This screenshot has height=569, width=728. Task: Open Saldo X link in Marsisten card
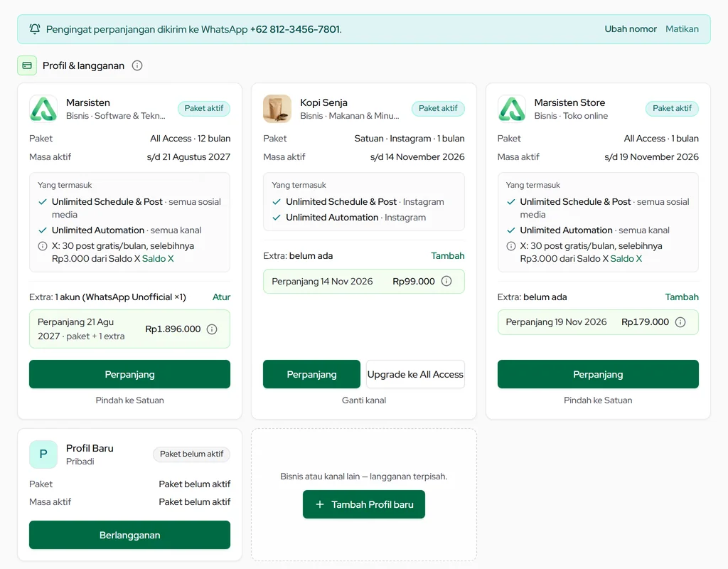[158, 259]
